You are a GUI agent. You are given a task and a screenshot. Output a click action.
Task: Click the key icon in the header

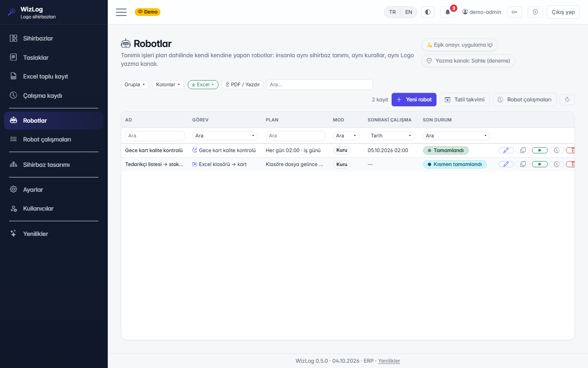click(x=514, y=12)
